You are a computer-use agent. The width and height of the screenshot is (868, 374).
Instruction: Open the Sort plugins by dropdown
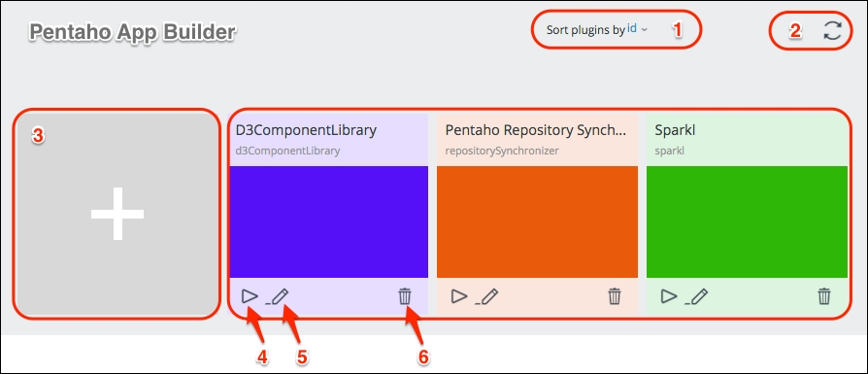pos(597,30)
